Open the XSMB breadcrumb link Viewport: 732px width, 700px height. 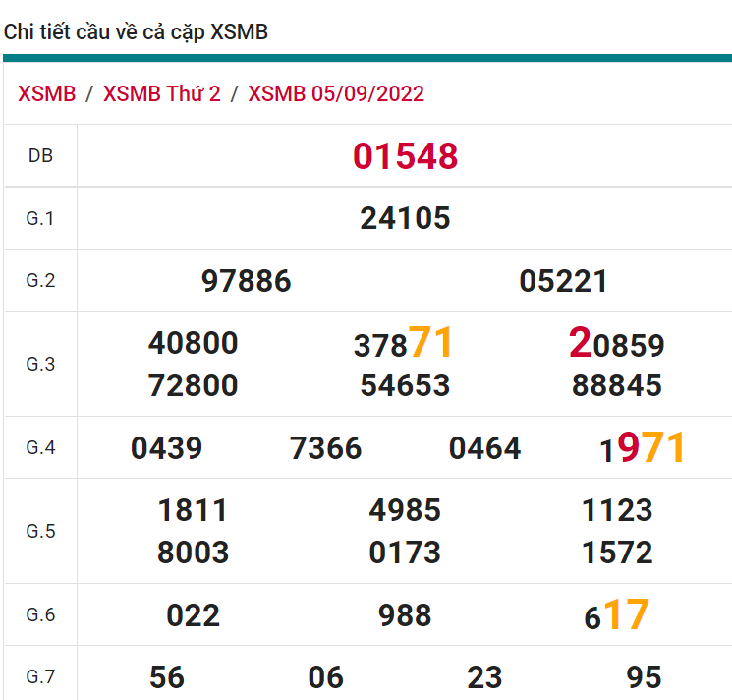tap(46, 94)
